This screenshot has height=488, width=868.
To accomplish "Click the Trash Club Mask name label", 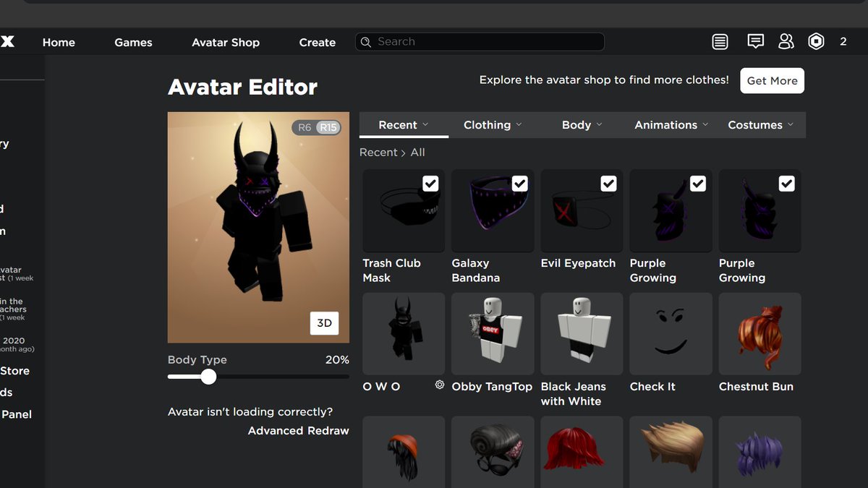I will point(391,270).
